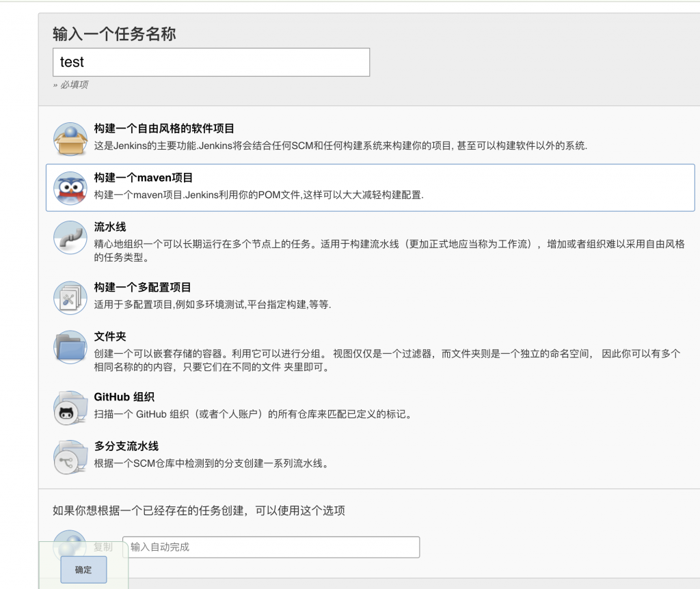Click the multi-configuration project icon
The image size is (700, 589).
[x=70, y=294]
